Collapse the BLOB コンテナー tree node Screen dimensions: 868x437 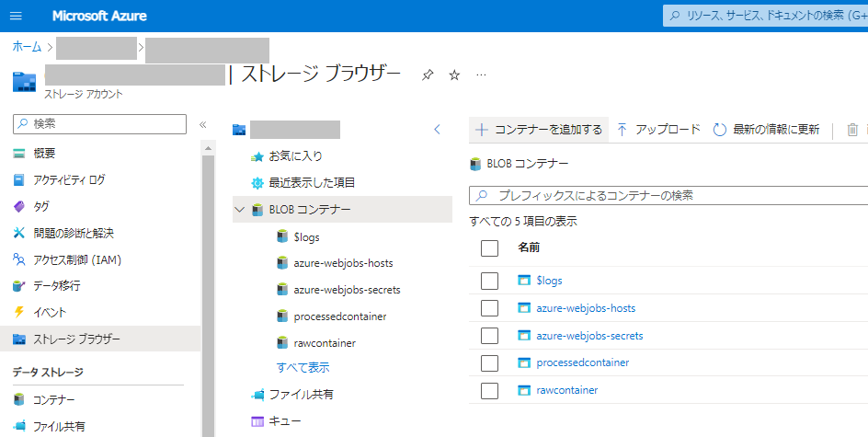[240, 210]
